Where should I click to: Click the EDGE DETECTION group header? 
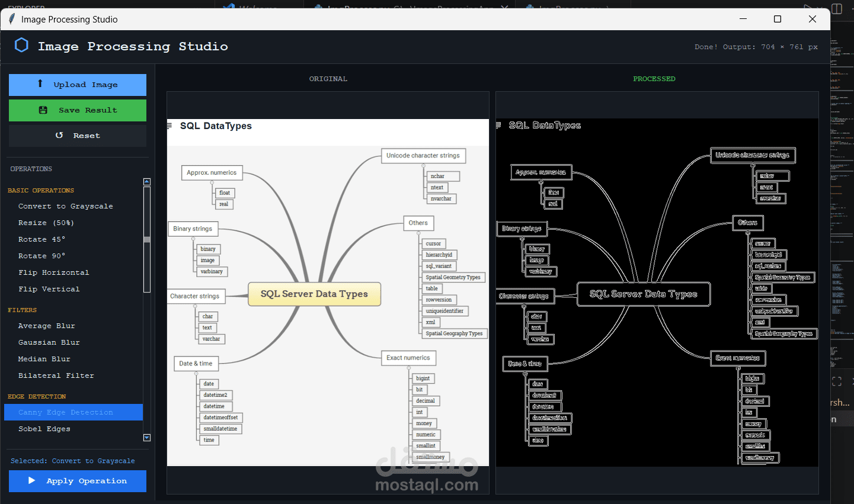(x=37, y=396)
